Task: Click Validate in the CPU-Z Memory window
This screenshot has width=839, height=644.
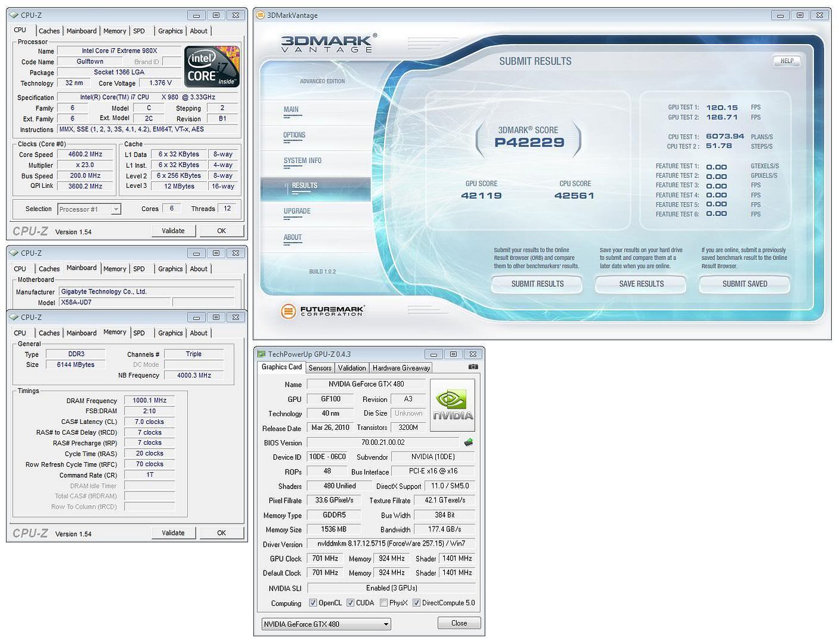Action: pyautogui.click(x=173, y=533)
